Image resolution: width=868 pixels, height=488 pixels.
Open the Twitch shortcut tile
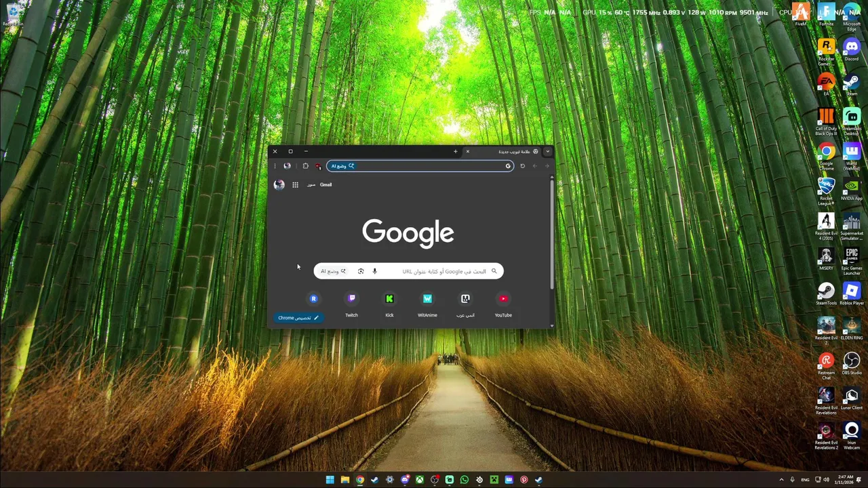click(351, 305)
